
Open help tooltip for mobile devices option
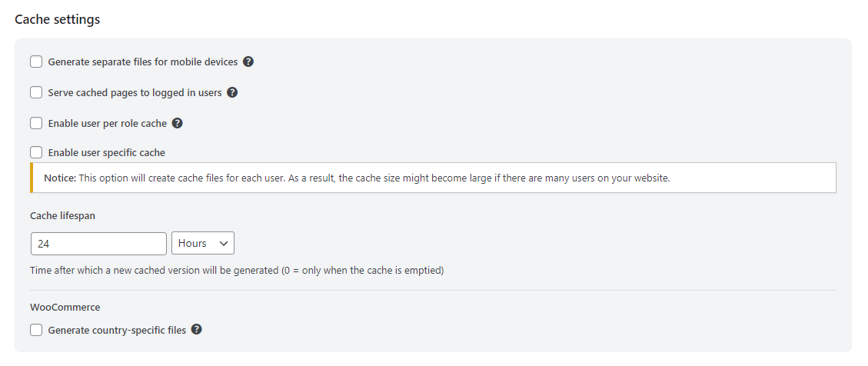coord(248,62)
